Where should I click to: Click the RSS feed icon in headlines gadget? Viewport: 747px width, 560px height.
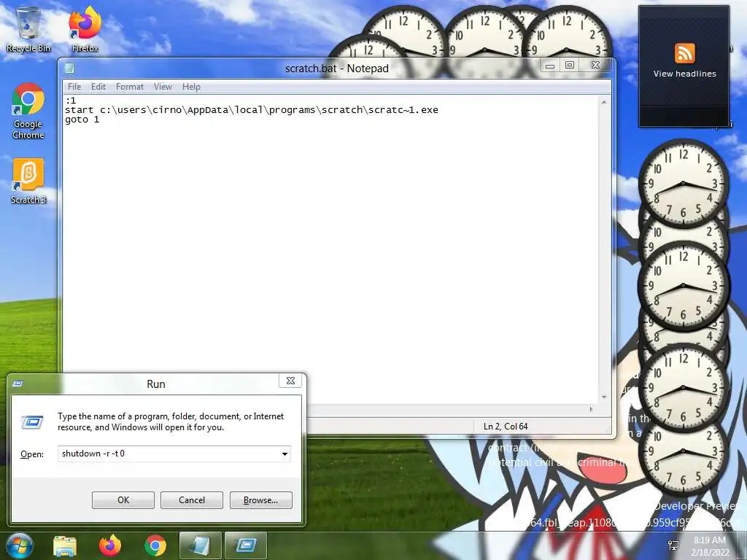tap(684, 52)
